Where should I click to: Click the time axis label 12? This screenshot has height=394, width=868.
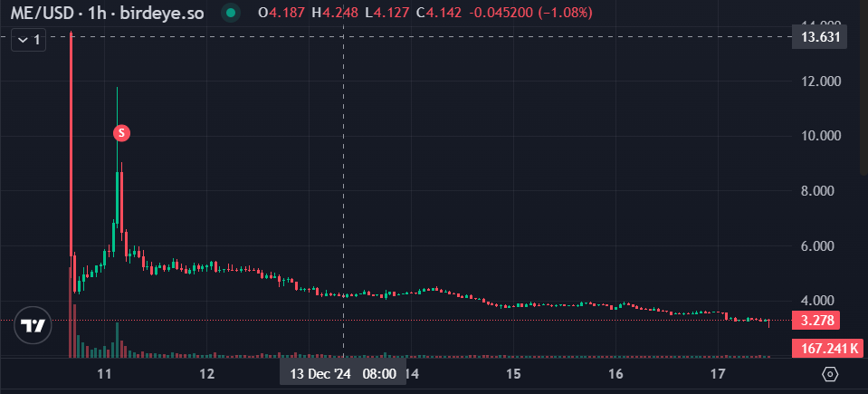click(207, 374)
